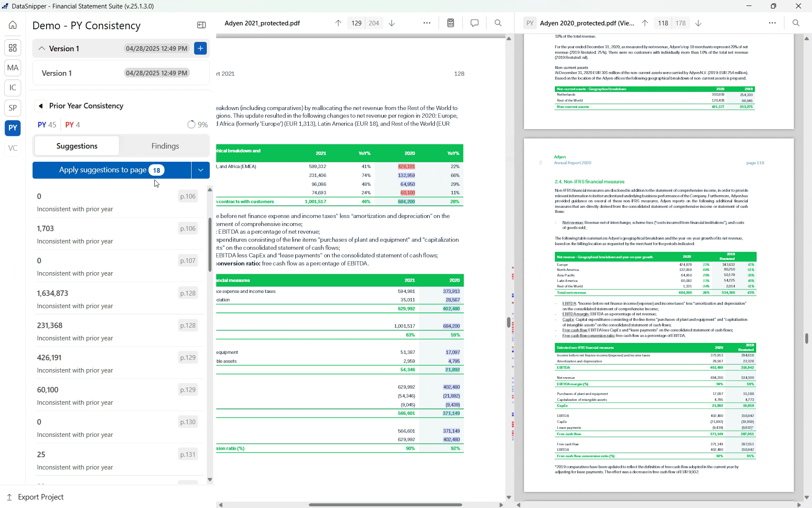Search within the Adyen 2021 PDF
This screenshot has width=812, height=508.
[498, 23]
